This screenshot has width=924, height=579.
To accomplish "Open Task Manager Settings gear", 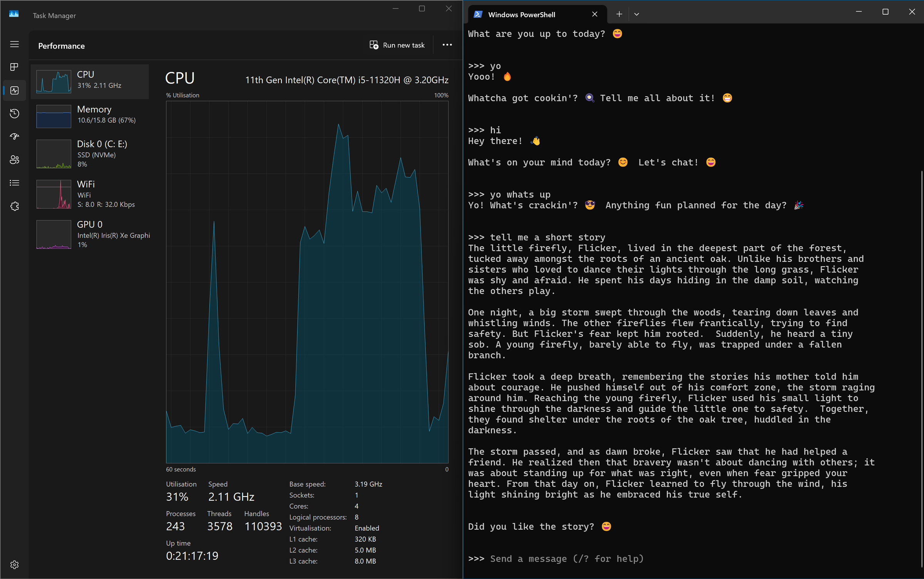I will click(15, 565).
